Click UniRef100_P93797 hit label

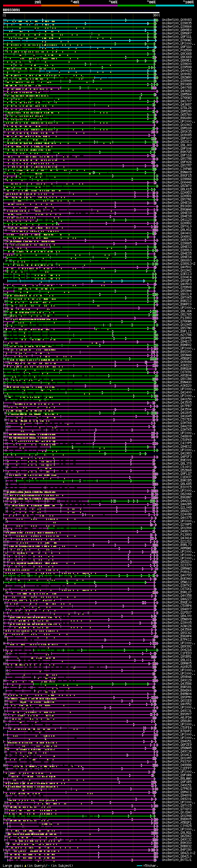[177, 761]
